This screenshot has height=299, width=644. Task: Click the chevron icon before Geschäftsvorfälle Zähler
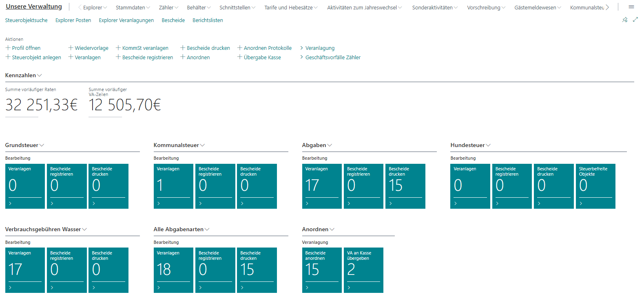(302, 57)
